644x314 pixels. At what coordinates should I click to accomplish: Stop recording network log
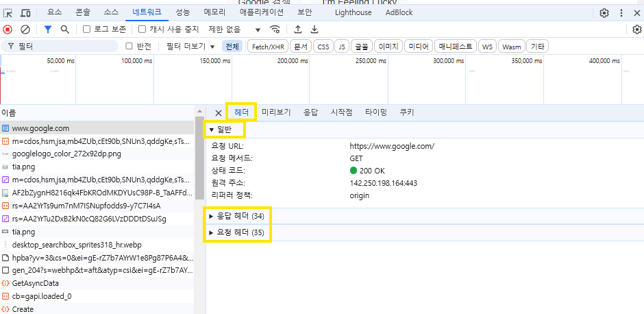pyautogui.click(x=8, y=29)
